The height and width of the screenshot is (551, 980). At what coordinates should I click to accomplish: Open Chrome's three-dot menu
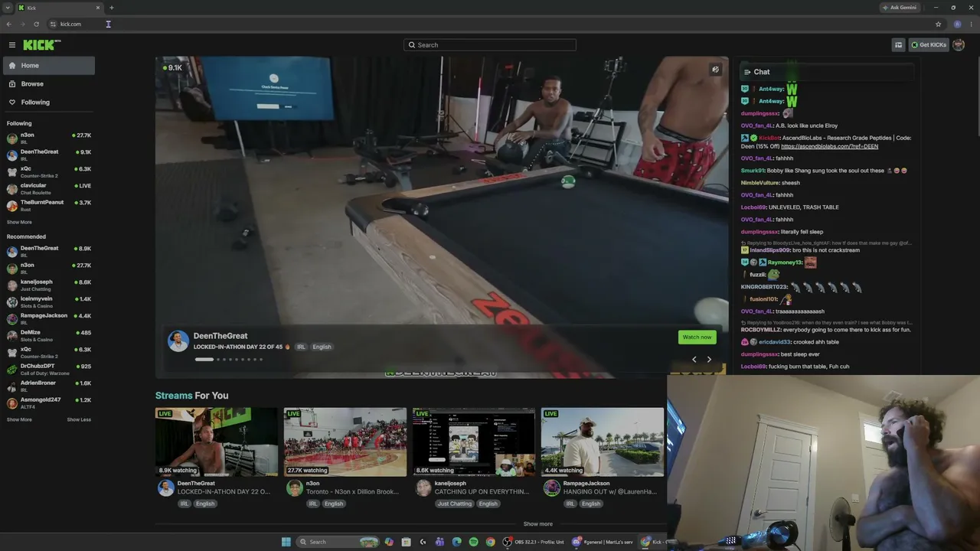(971, 24)
